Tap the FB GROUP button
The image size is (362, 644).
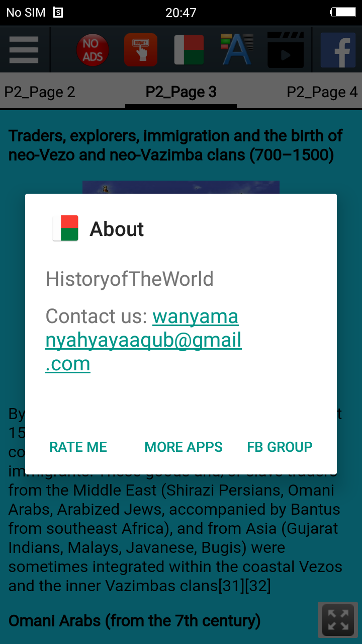(x=280, y=447)
